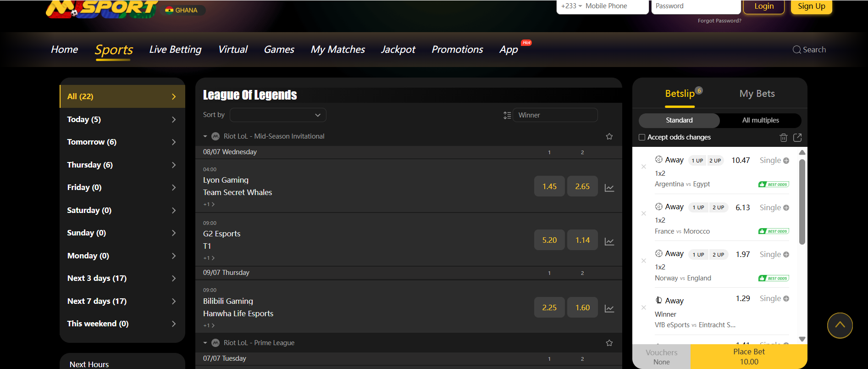
Task: Select the Standard bet mode
Action: [679, 120]
